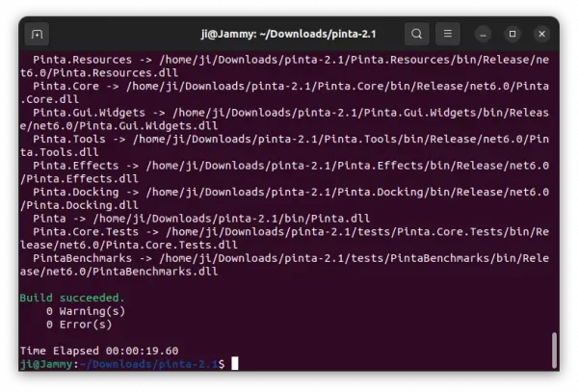Image resolution: width=578 pixels, height=392 pixels.
Task: Click the terminal vertical scrollbar thumb
Action: pyautogui.click(x=554, y=350)
